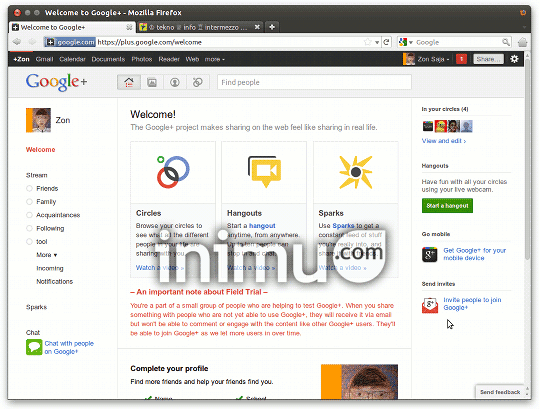This screenshot has width=540, height=409.
Task: Open Calendar from the Google bar
Action: click(72, 59)
